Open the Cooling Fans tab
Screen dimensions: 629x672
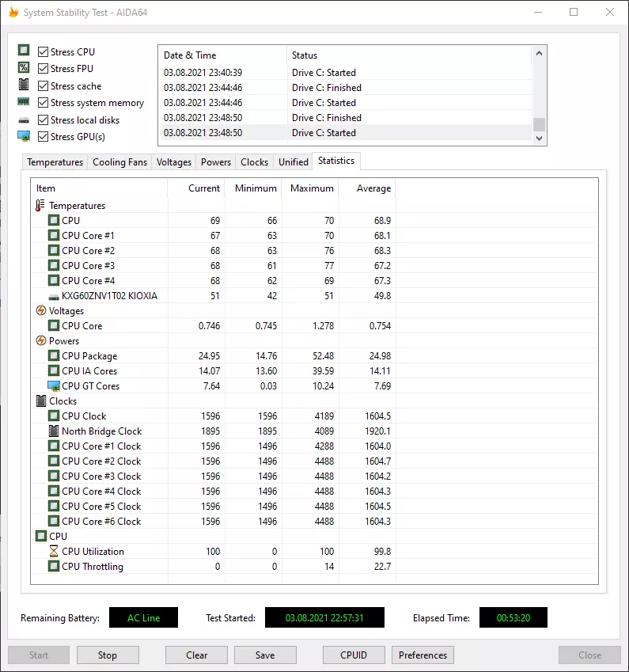tap(119, 162)
